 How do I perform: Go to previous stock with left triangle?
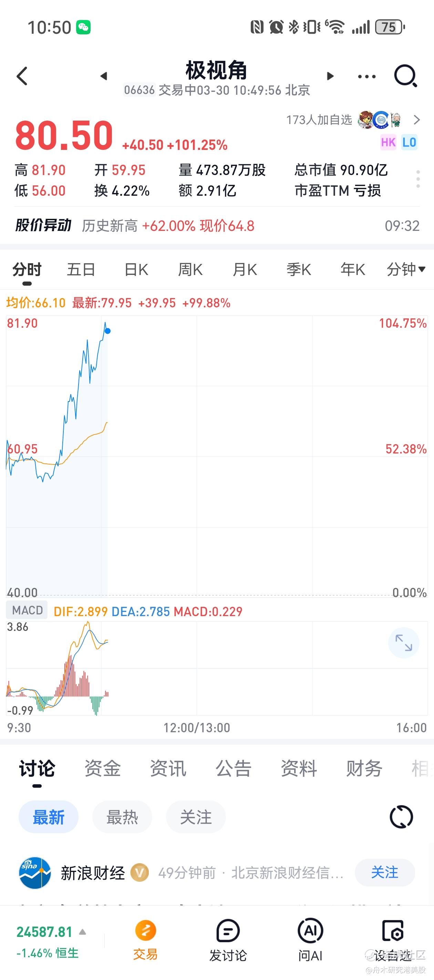103,76
